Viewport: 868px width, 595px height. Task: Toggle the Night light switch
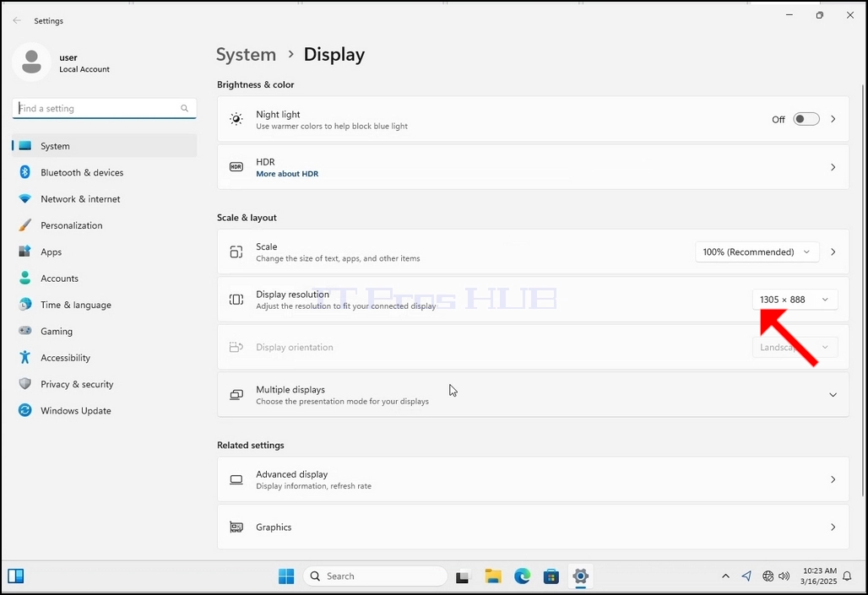pos(806,119)
